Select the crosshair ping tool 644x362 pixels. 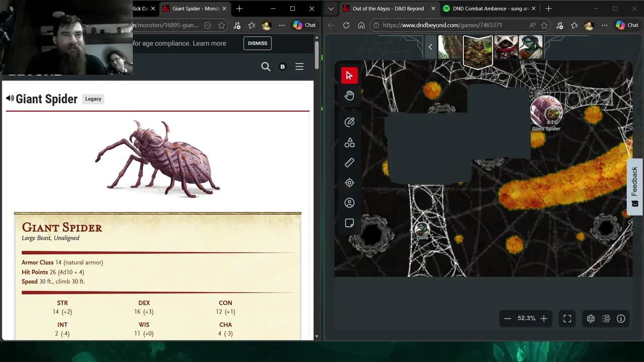coord(349,183)
